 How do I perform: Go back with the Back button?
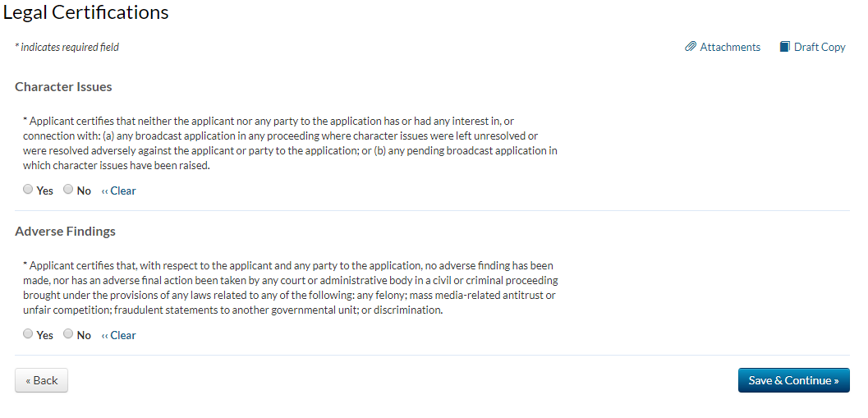41,380
